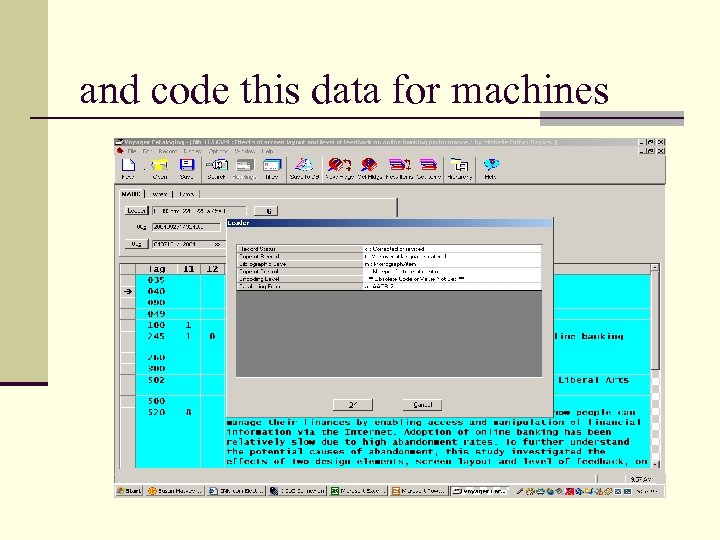Click the tag 100 row

[x=156, y=325]
